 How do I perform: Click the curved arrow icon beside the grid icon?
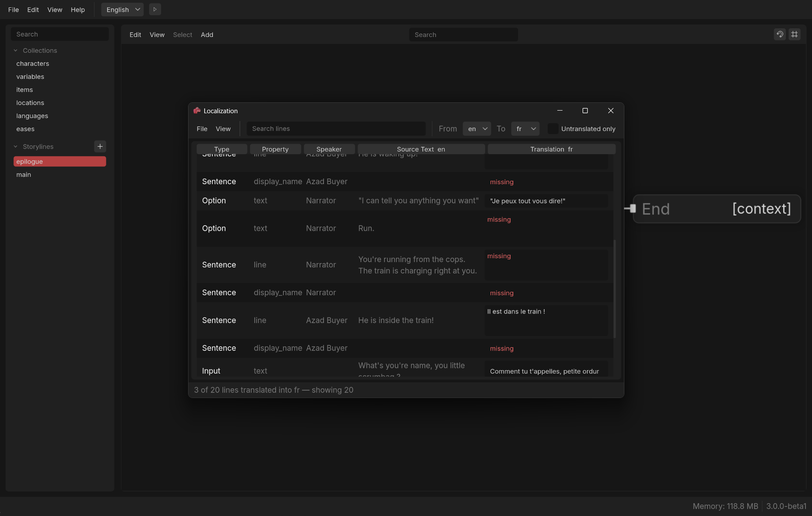780,34
